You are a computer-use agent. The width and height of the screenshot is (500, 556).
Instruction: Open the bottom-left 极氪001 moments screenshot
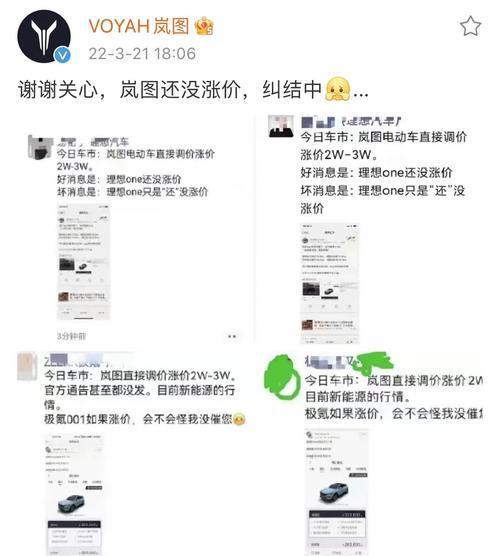click(x=133, y=453)
